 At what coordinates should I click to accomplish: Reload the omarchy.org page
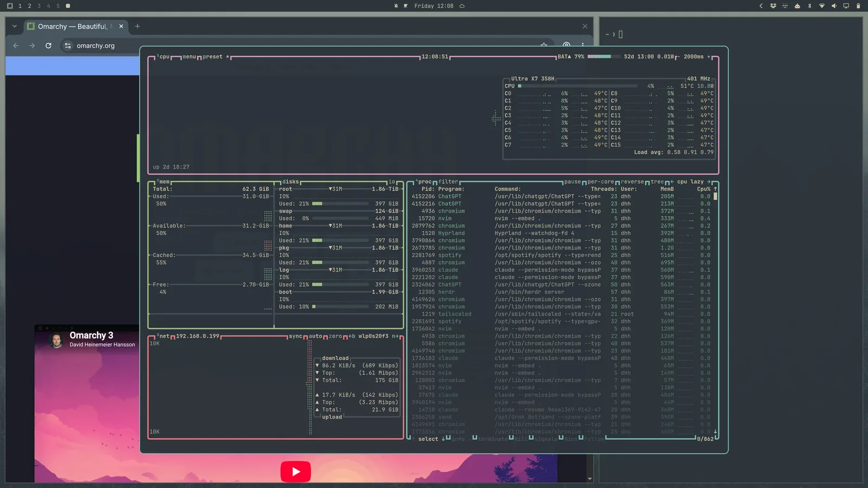[x=48, y=46]
